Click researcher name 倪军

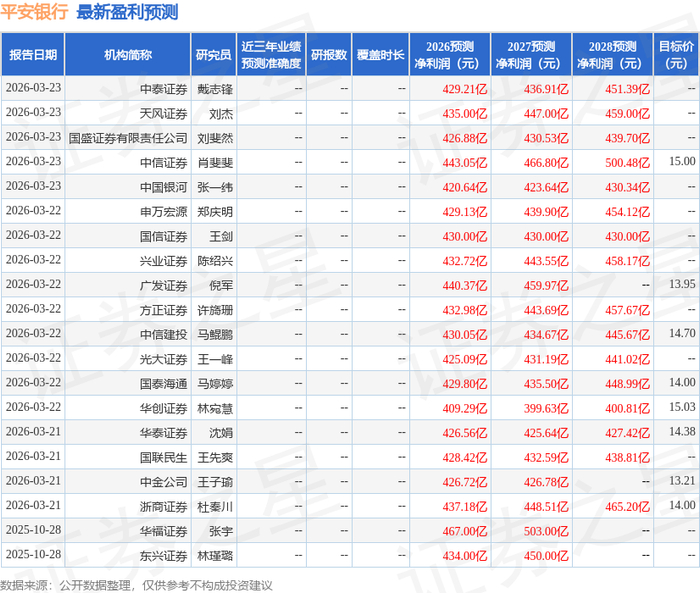tap(221, 286)
